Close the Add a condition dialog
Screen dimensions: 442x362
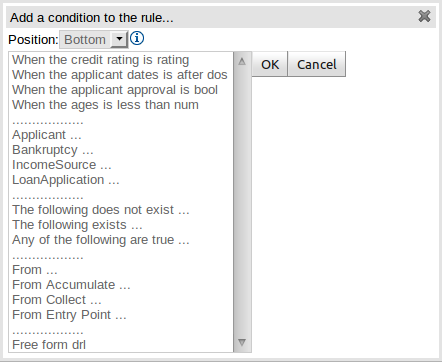click(424, 16)
